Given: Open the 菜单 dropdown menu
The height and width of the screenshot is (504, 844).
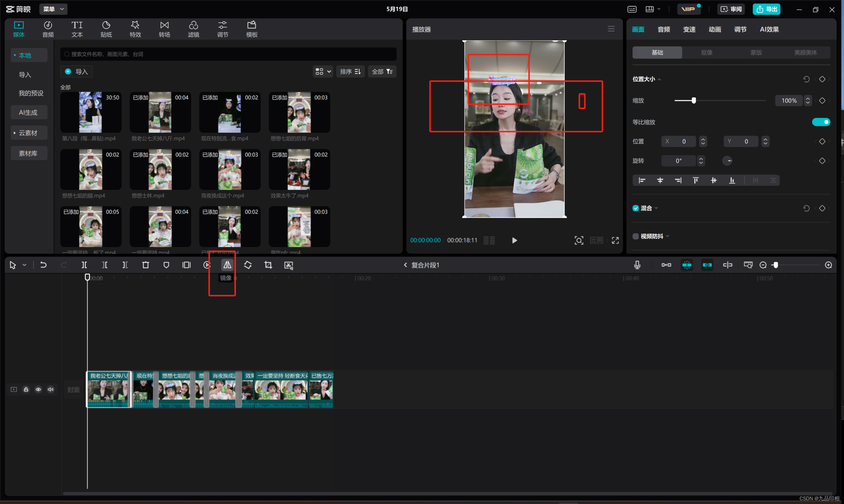Looking at the screenshot, I should coord(53,9).
